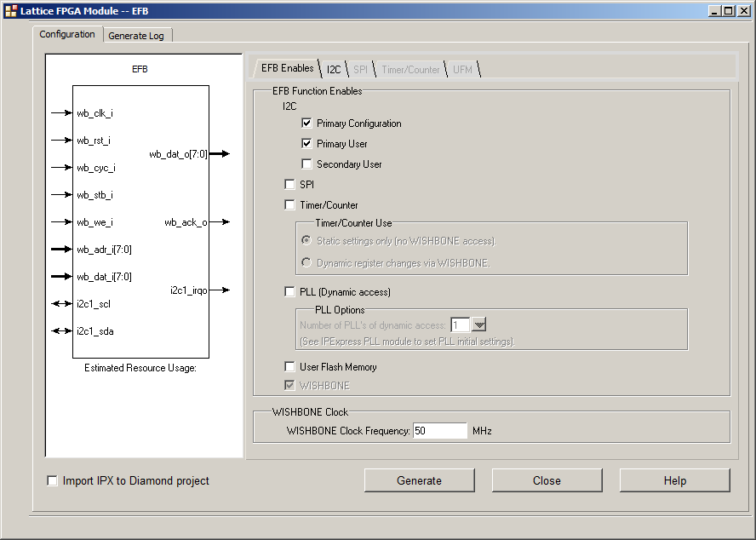
Task: Check Import IPX to Diamond project
Action: click(x=52, y=480)
